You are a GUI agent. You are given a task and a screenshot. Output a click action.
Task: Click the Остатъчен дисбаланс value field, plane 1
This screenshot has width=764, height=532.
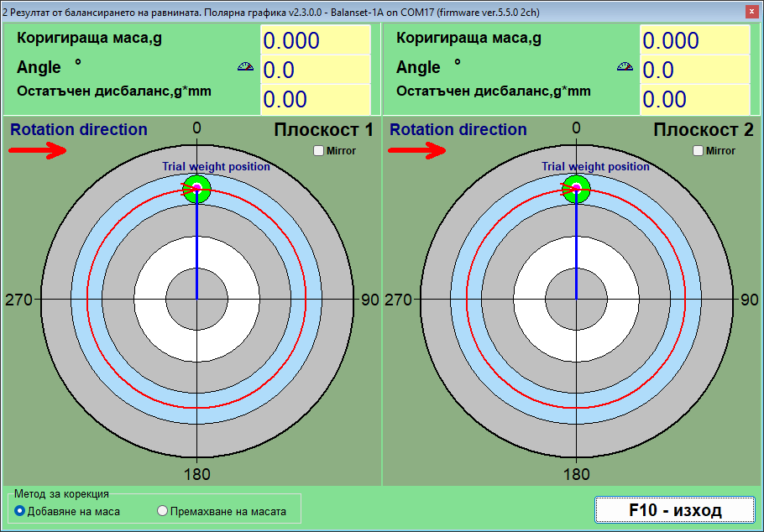(x=315, y=99)
